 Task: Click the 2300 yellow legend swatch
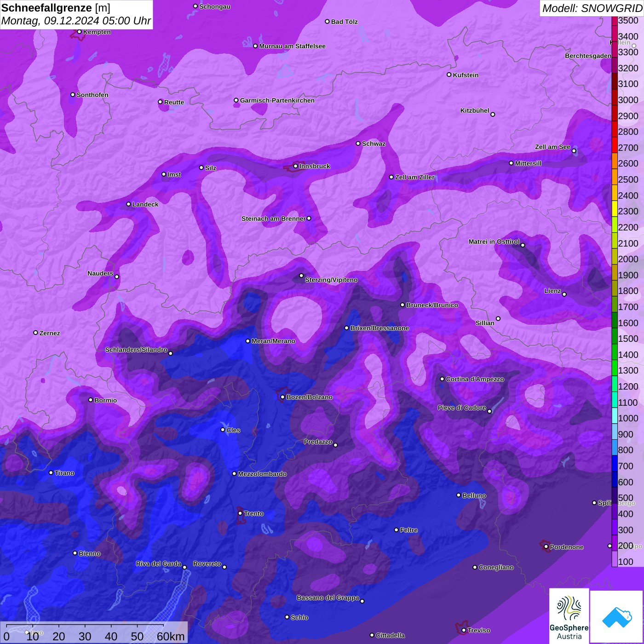coord(614,208)
